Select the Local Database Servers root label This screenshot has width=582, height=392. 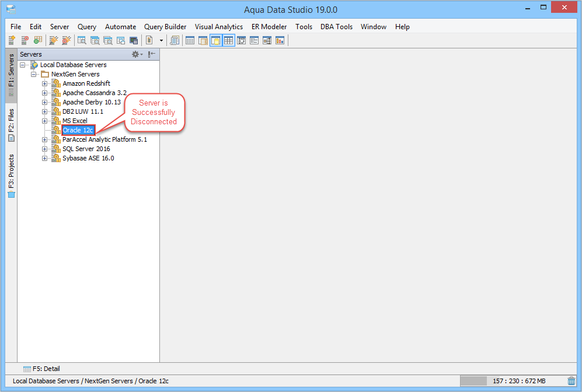point(73,65)
